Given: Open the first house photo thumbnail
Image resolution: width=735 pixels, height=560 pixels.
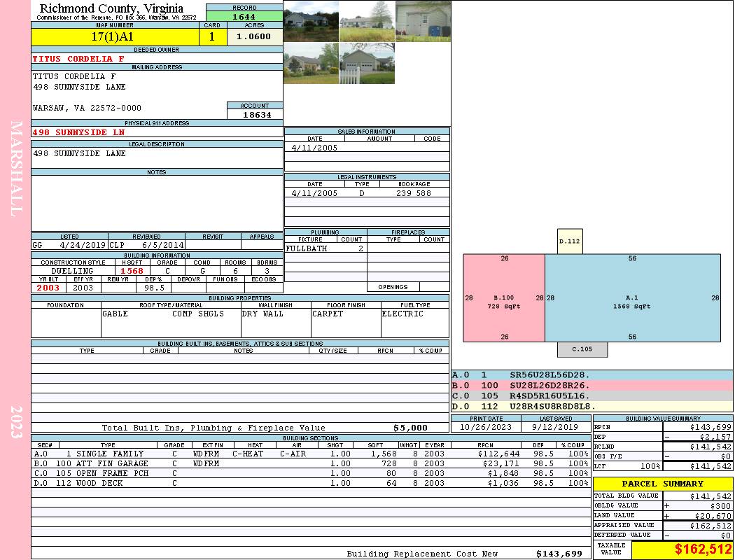Looking at the screenshot, I should [311, 21].
